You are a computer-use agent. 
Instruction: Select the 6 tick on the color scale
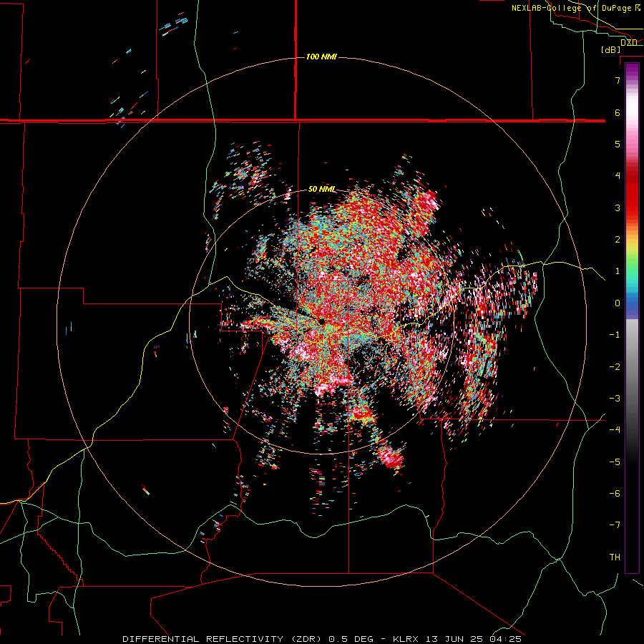coord(618,112)
